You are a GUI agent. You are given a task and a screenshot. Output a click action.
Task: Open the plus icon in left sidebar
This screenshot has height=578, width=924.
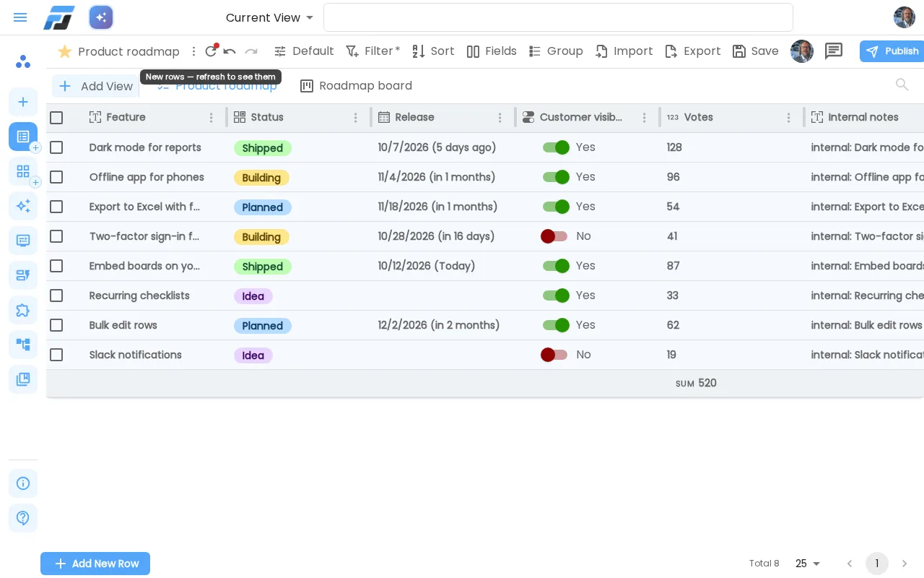23,102
